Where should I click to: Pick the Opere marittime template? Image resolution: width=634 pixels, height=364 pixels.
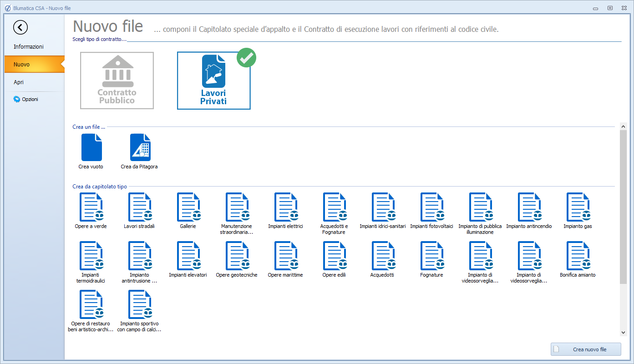285,256
